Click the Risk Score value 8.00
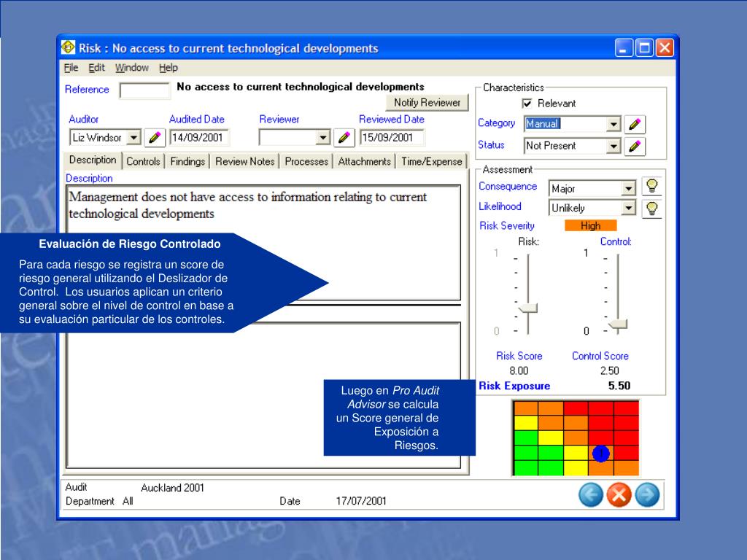Viewport: 747px width, 560px height. pyautogui.click(x=519, y=370)
